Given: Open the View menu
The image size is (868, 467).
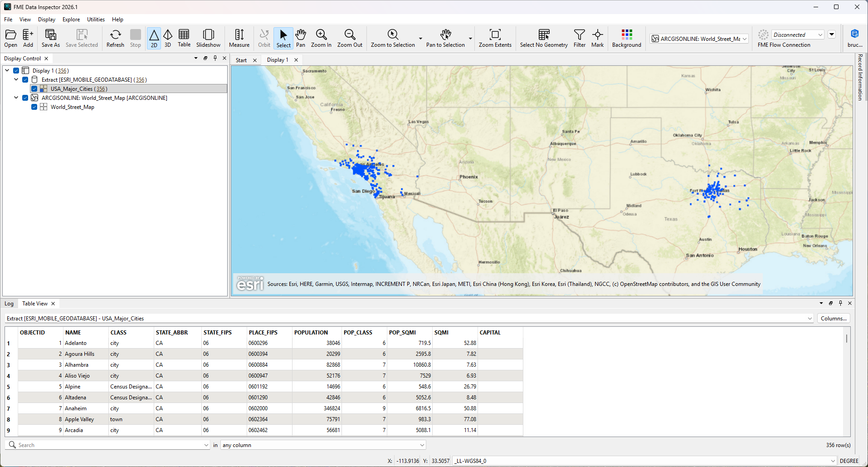Looking at the screenshot, I should (25, 20).
